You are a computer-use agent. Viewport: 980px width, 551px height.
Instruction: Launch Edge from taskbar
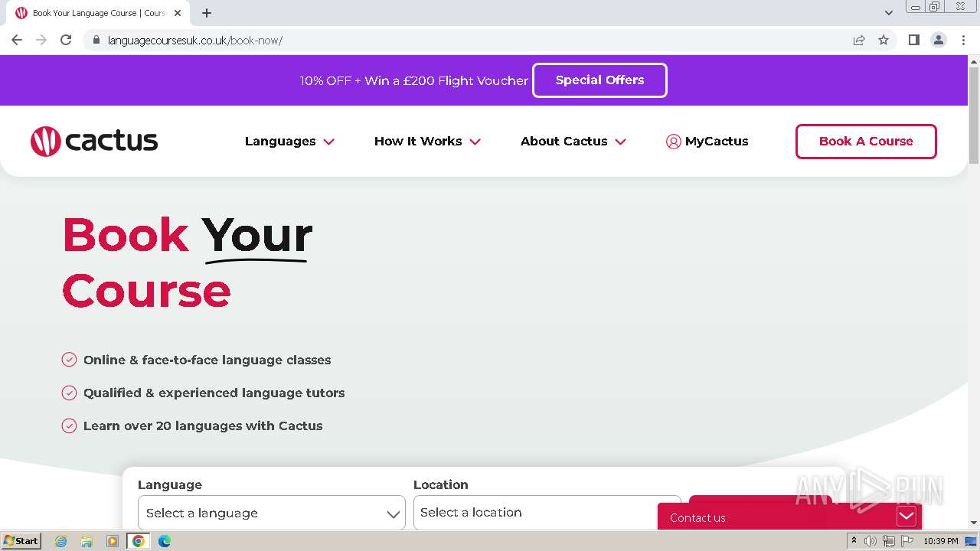tap(165, 541)
